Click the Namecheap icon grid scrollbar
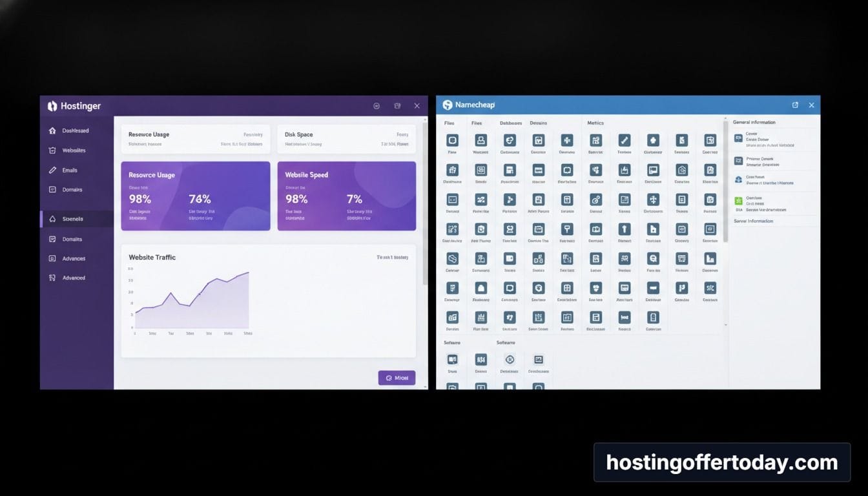 [x=725, y=181]
